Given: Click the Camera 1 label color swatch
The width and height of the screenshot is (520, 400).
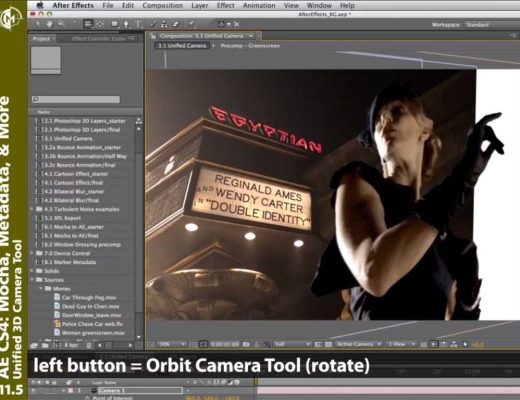Looking at the screenshot, I should point(71,390).
